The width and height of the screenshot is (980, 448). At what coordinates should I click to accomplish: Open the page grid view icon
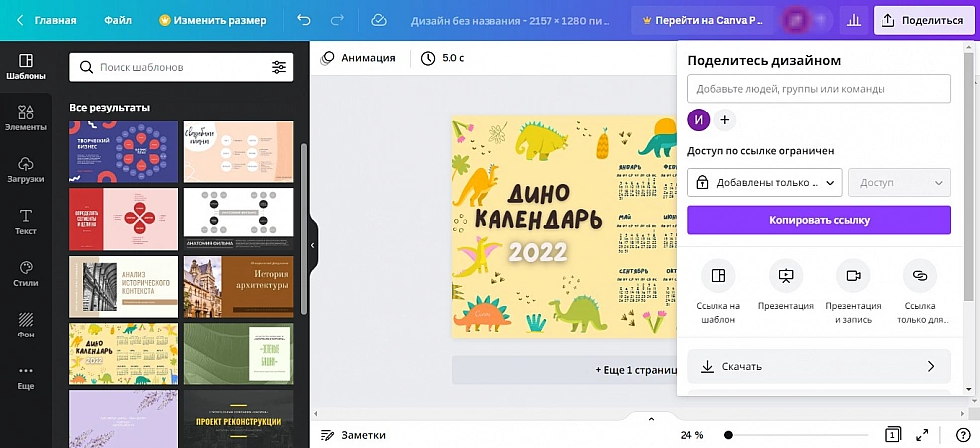(x=893, y=435)
